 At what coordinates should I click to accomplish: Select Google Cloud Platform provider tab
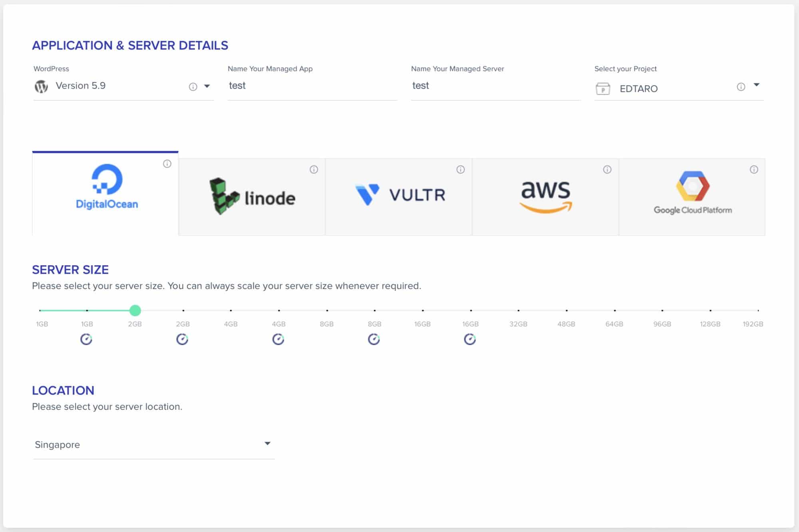pos(692,197)
